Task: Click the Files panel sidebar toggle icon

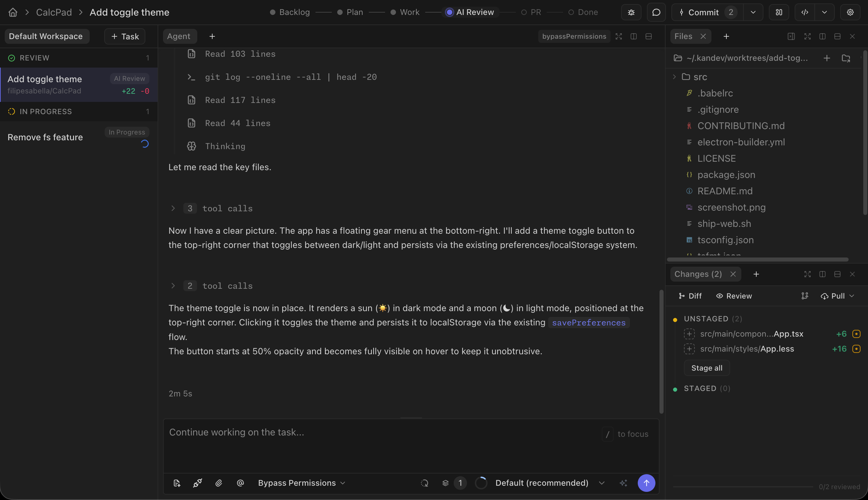Action: click(791, 36)
